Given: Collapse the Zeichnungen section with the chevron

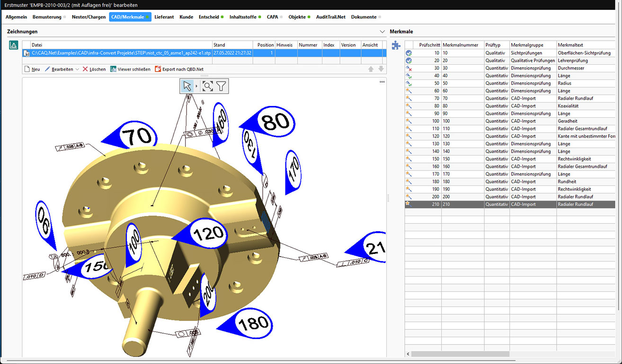Looking at the screenshot, I should [x=382, y=32].
